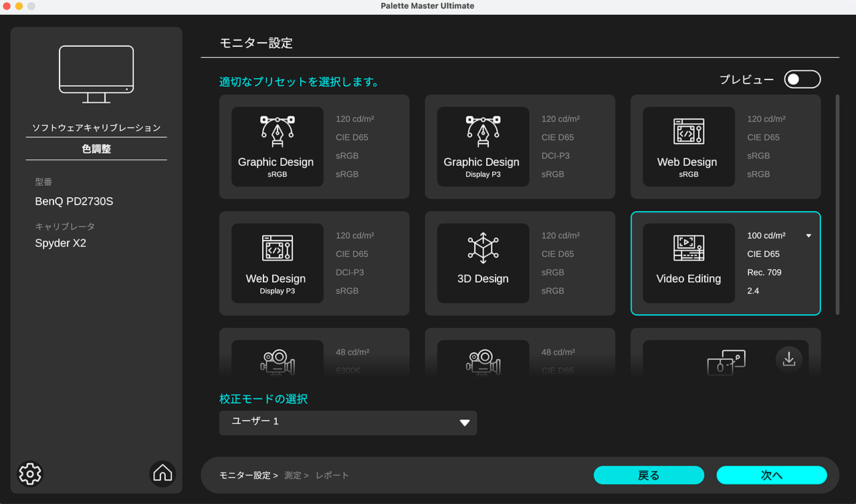Go to home screen via house icon

tap(163, 473)
